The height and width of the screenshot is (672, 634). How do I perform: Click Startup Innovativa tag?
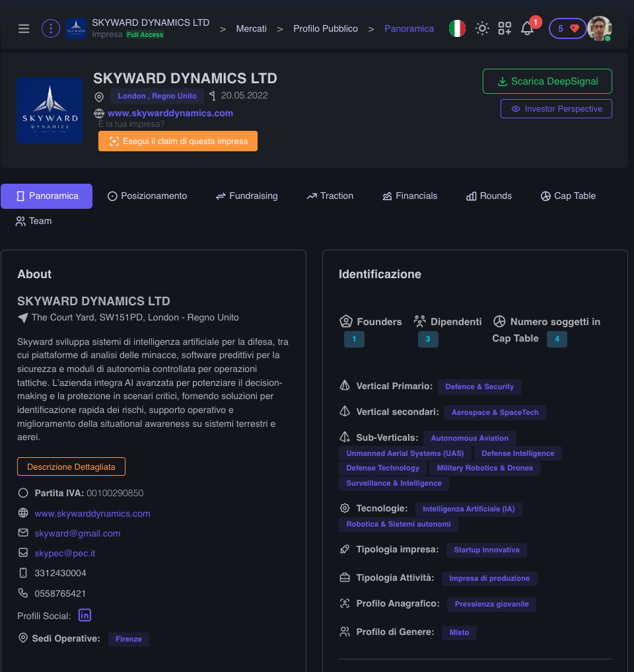pyautogui.click(x=487, y=550)
